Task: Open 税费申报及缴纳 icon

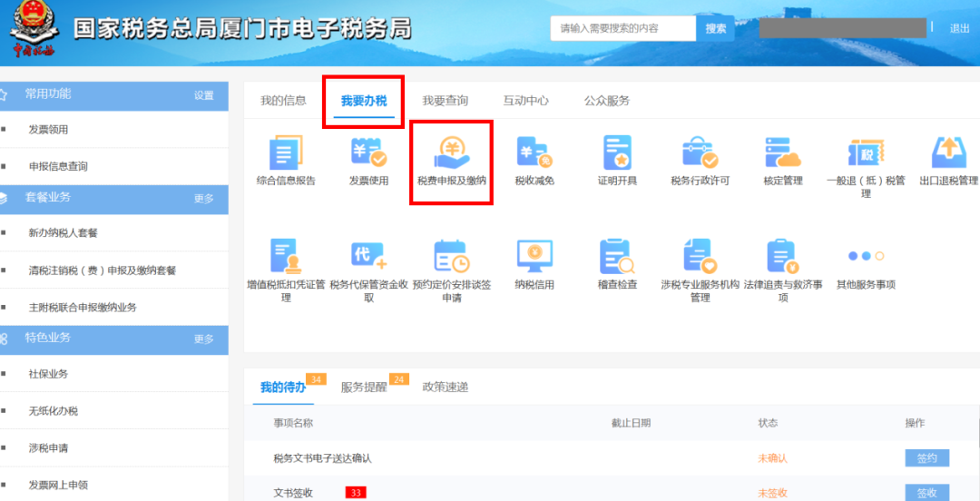Action: click(x=451, y=153)
